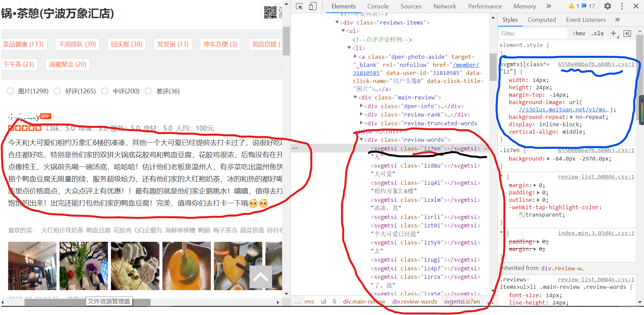644x315 pixels.
Task: Open the DevTools three-dot customize menu
Action: [622, 6]
